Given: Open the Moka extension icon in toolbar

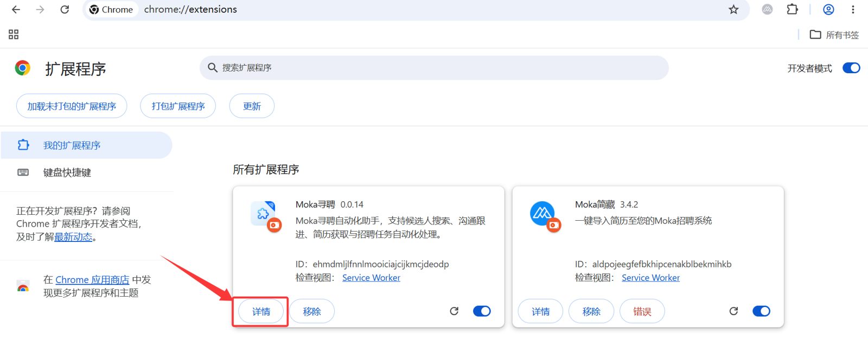Looking at the screenshot, I should pos(767,9).
